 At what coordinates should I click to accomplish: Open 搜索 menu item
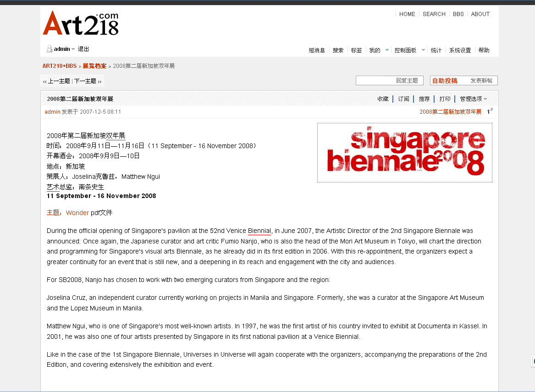[x=338, y=50]
